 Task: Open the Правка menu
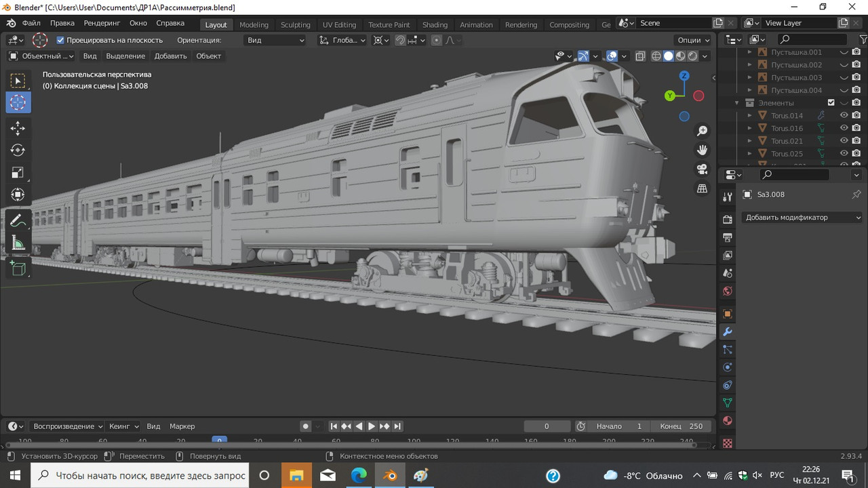coord(62,23)
